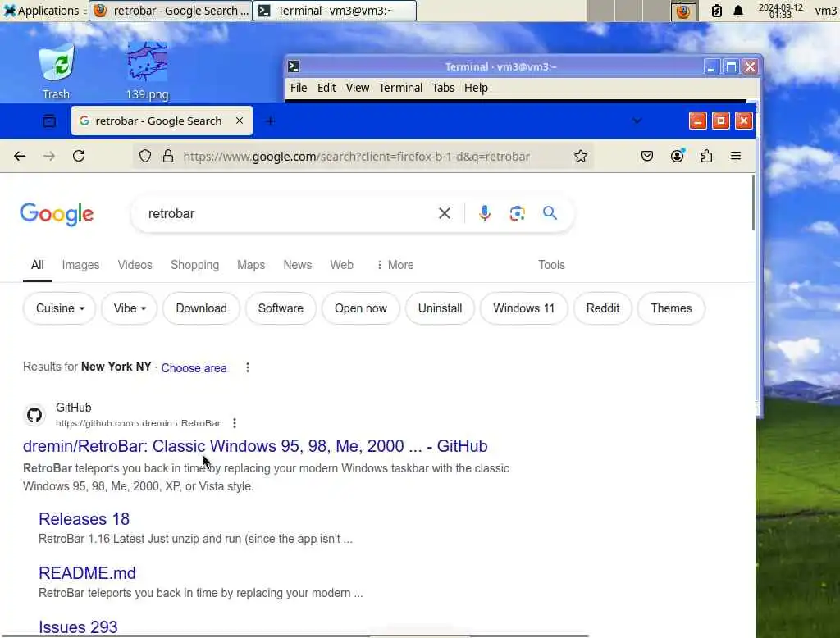Click into Google search text field
The image size is (840, 638).
tap(290, 213)
